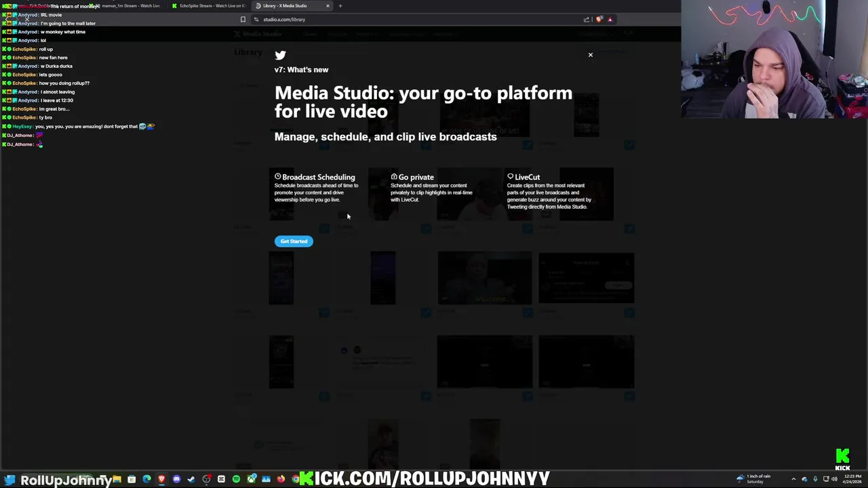
Task: Open Chrome from the taskbar
Action: 295,479
